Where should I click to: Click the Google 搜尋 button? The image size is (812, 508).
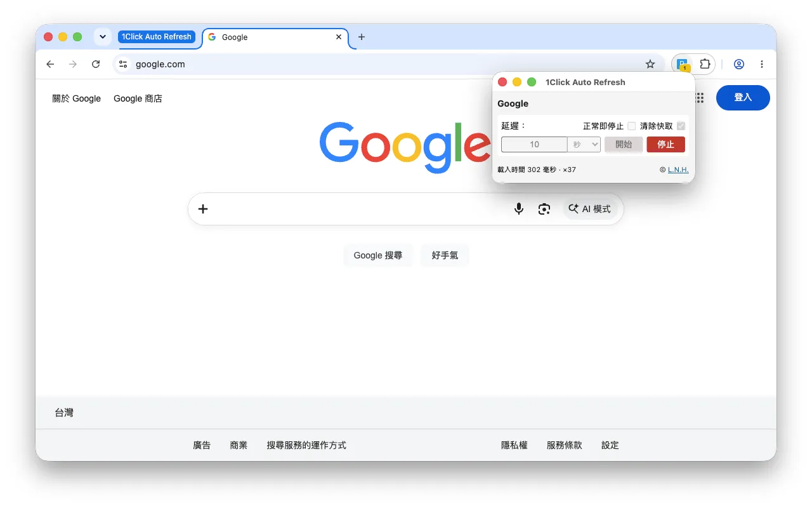378,255
